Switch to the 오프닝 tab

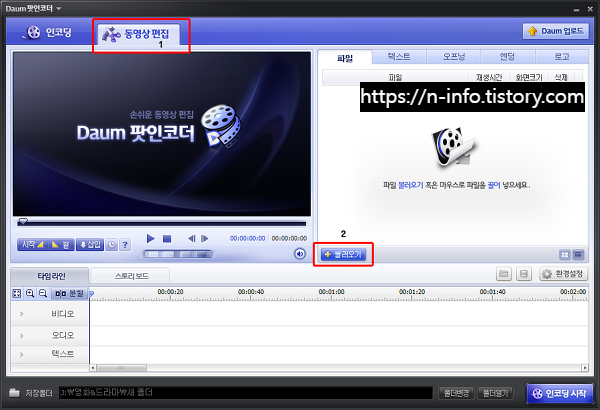(453, 57)
